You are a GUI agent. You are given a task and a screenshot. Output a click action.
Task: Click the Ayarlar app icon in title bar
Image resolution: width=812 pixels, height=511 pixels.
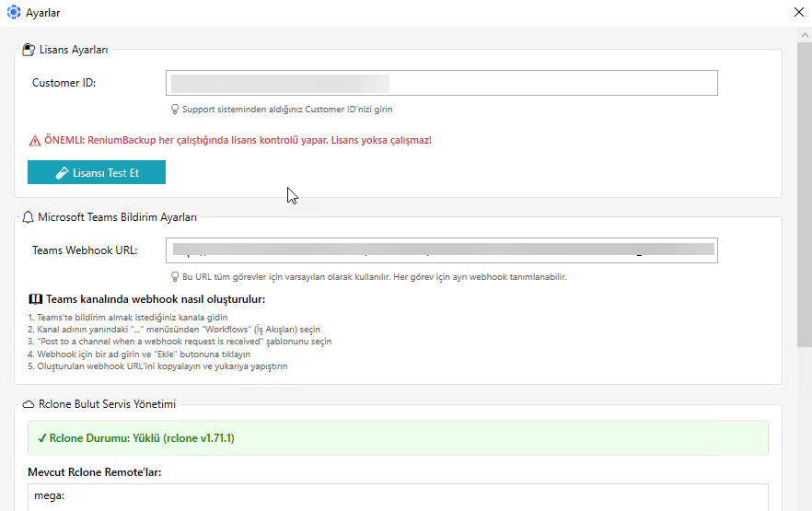(14, 13)
